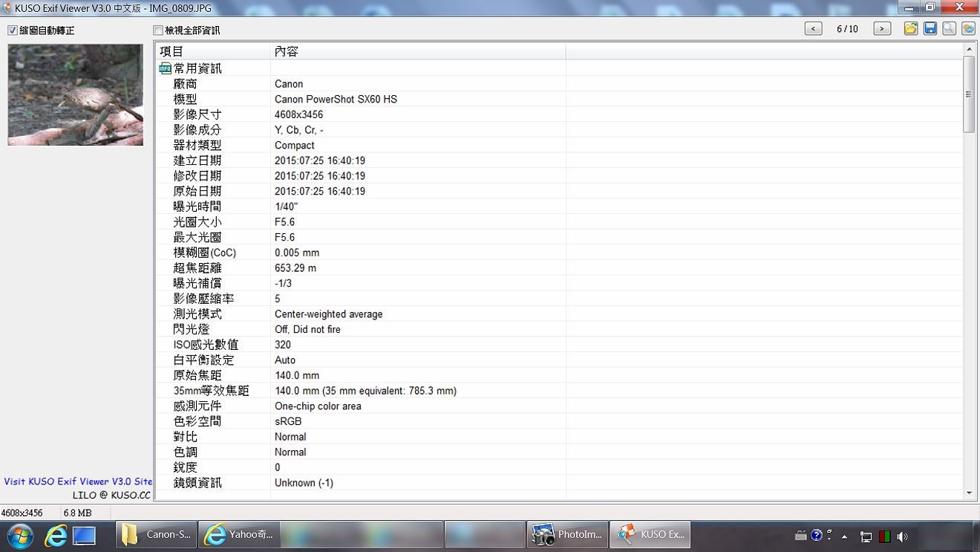Image resolution: width=980 pixels, height=552 pixels.
Task: Visit KUSO Exif Viewer V3.0 Site link
Action: tap(78, 481)
